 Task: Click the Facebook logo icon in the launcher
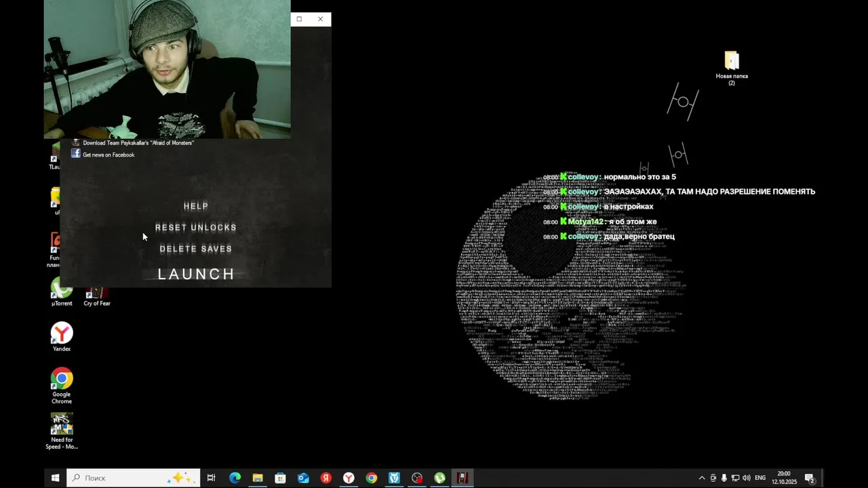[76, 154]
